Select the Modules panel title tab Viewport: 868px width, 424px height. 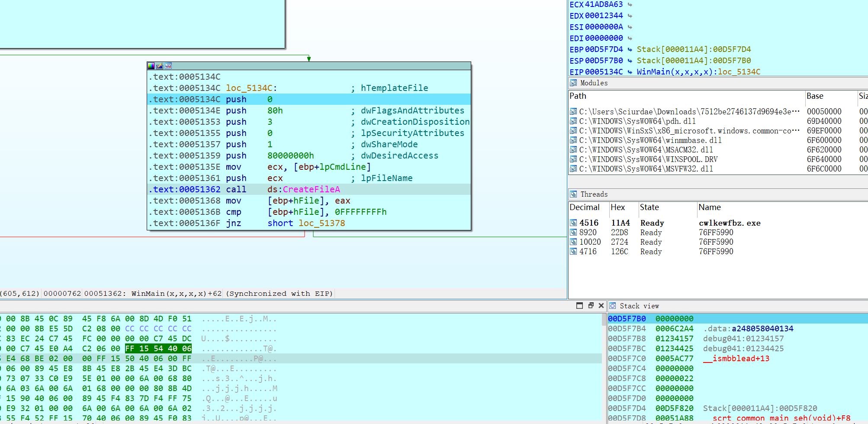tap(594, 83)
